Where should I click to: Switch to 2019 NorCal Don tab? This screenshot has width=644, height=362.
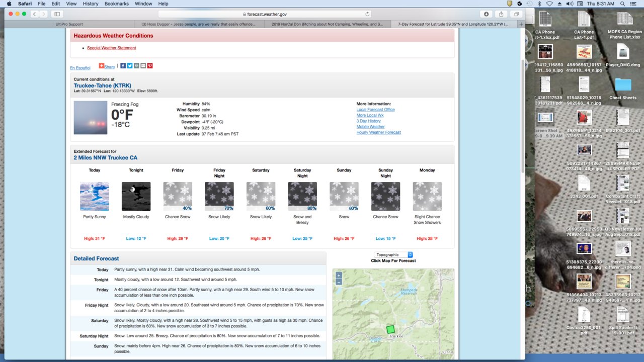pos(328,24)
